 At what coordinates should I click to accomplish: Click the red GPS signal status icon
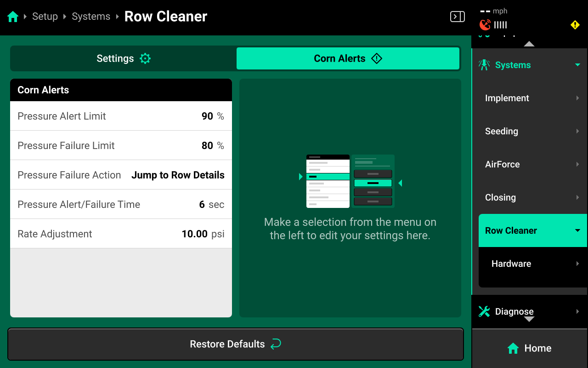tap(485, 25)
